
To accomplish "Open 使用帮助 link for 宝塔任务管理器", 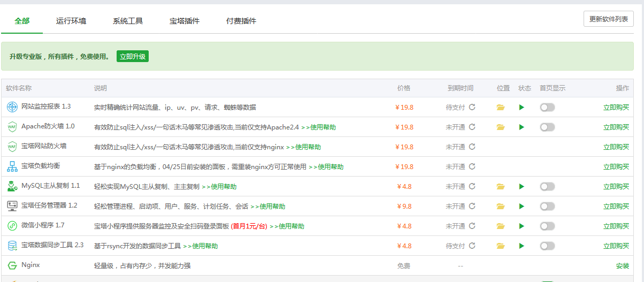I will [267, 207].
